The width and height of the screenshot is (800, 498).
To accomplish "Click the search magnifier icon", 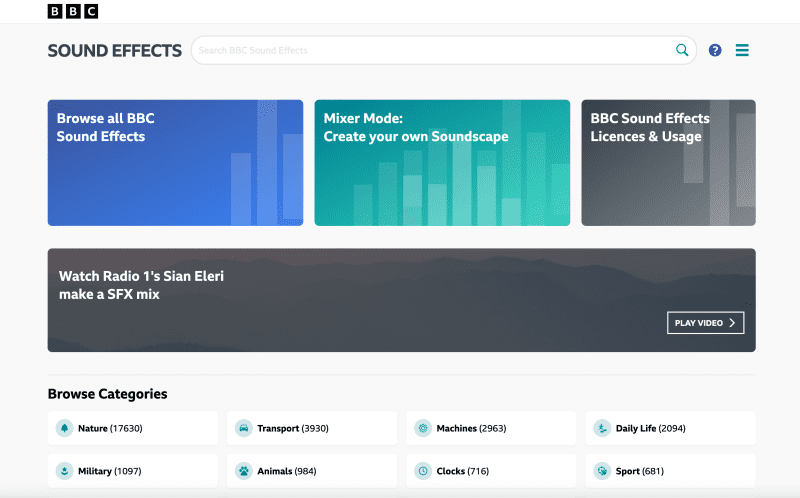I will [x=682, y=50].
